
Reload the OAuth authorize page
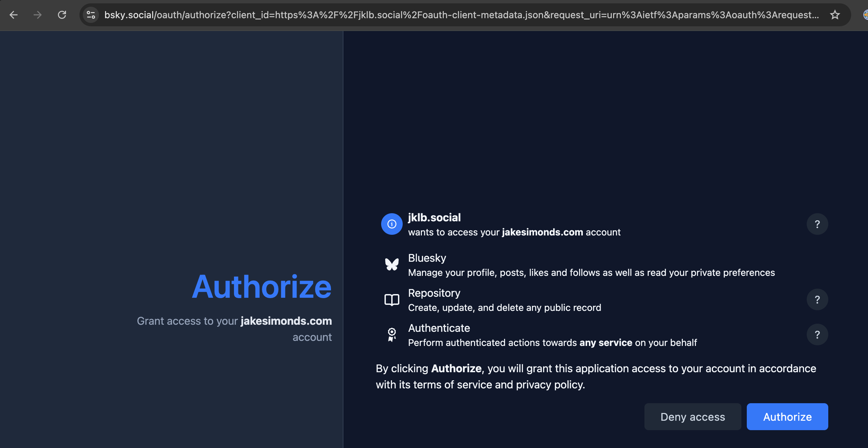[x=62, y=15]
